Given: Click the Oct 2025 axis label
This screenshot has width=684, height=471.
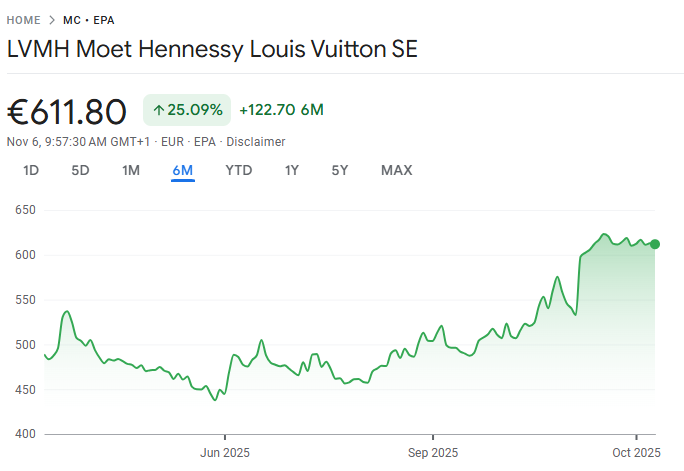Looking at the screenshot, I should pyautogui.click(x=636, y=453).
